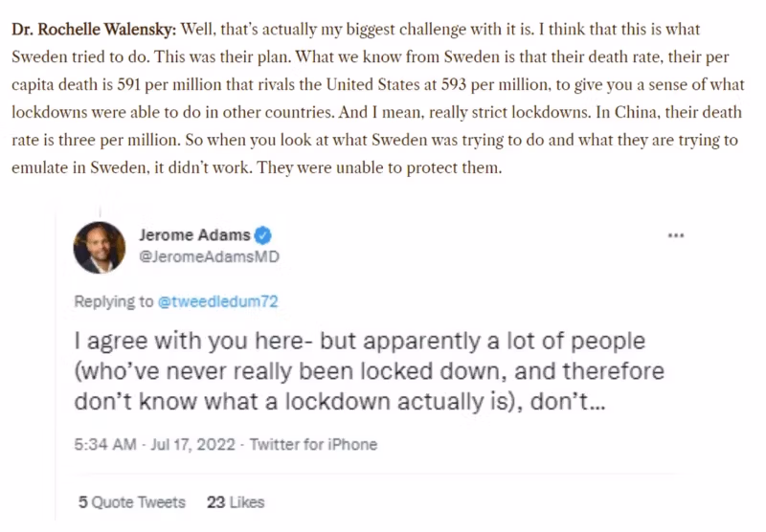
Task: Click the bold "Dr. Rochelle Walensky:" speaker name
Action: tap(94, 27)
